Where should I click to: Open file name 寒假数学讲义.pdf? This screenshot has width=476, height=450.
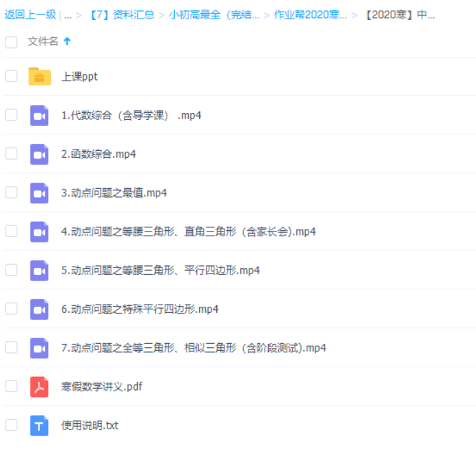(x=102, y=387)
